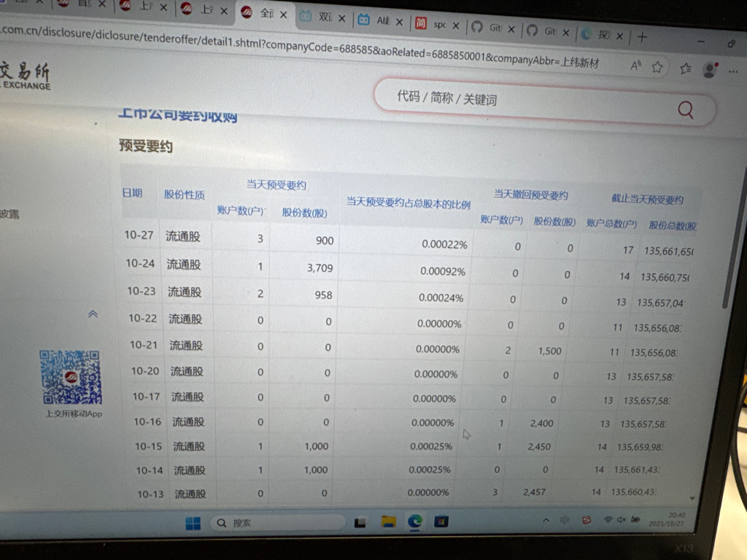Close the AI tab
This screenshot has width=747, height=560.
[x=399, y=22]
